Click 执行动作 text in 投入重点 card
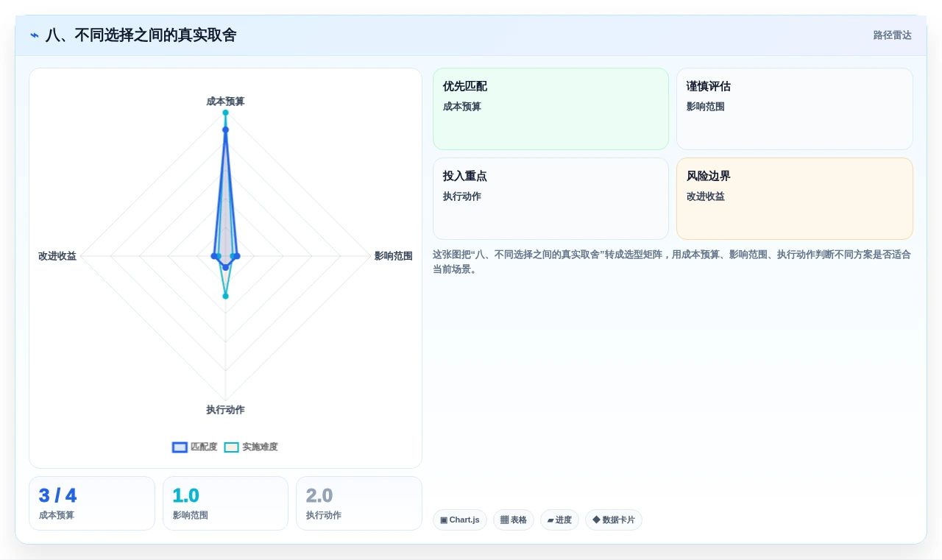The image size is (942, 560). (x=462, y=196)
